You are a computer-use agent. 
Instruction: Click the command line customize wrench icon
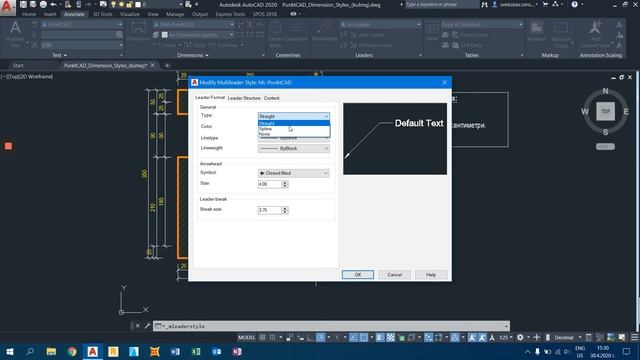tap(147, 326)
